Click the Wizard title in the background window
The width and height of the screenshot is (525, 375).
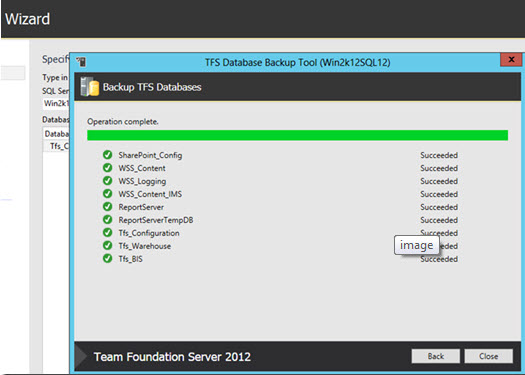click(x=27, y=19)
